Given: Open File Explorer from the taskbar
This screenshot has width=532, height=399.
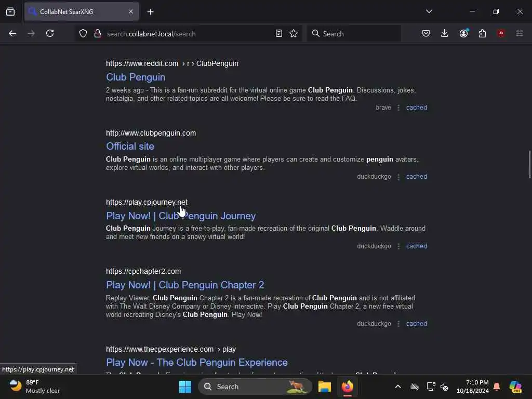Looking at the screenshot, I should [x=325, y=387].
